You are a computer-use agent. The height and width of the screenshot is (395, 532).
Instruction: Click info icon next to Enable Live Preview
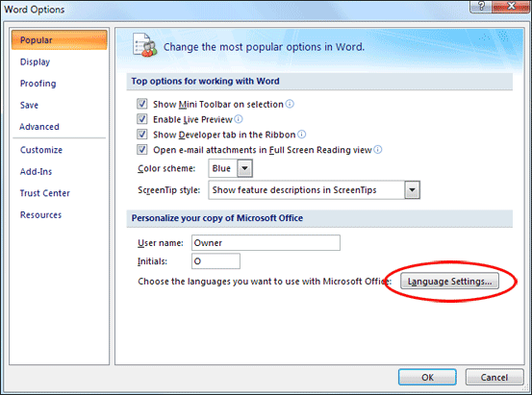pyautogui.click(x=239, y=119)
